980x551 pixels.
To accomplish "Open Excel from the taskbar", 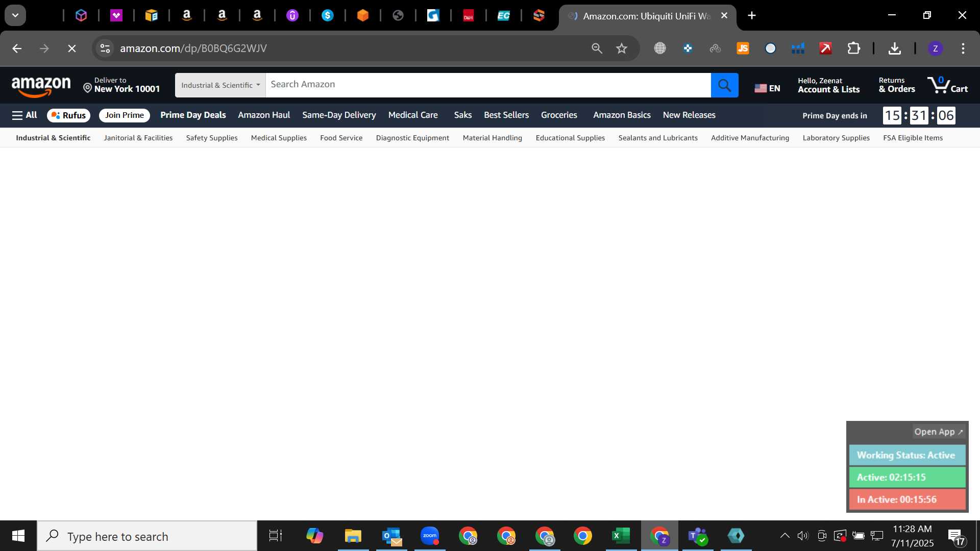I will click(x=621, y=536).
